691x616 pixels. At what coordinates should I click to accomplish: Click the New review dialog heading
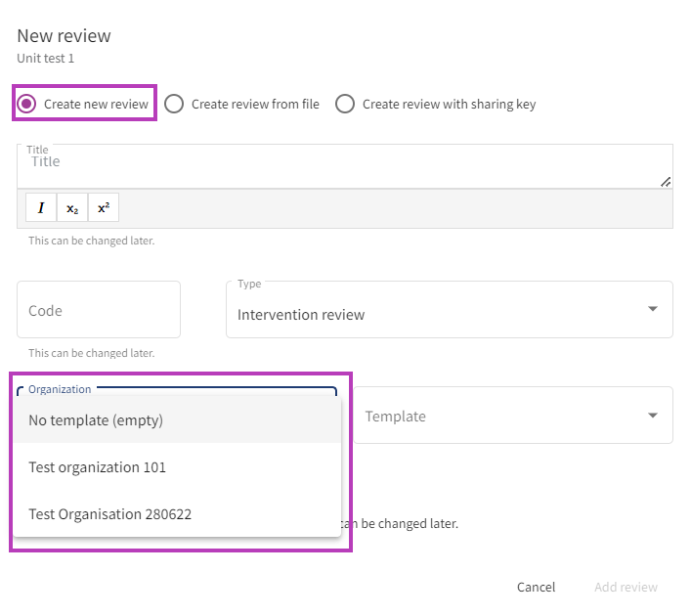pos(64,36)
